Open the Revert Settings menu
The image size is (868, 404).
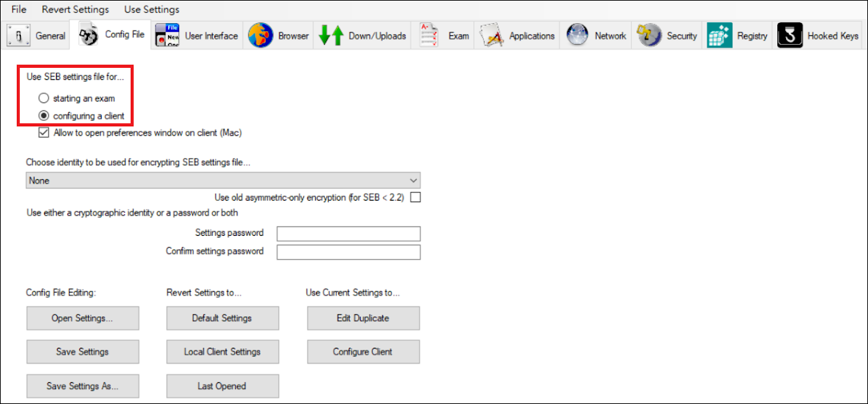click(75, 9)
